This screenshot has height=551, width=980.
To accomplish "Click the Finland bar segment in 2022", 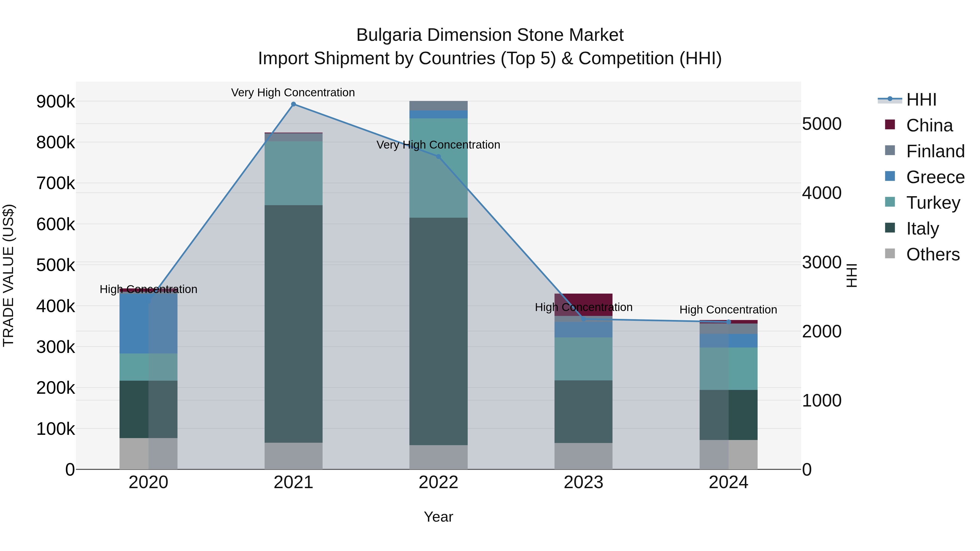I will point(438,106).
